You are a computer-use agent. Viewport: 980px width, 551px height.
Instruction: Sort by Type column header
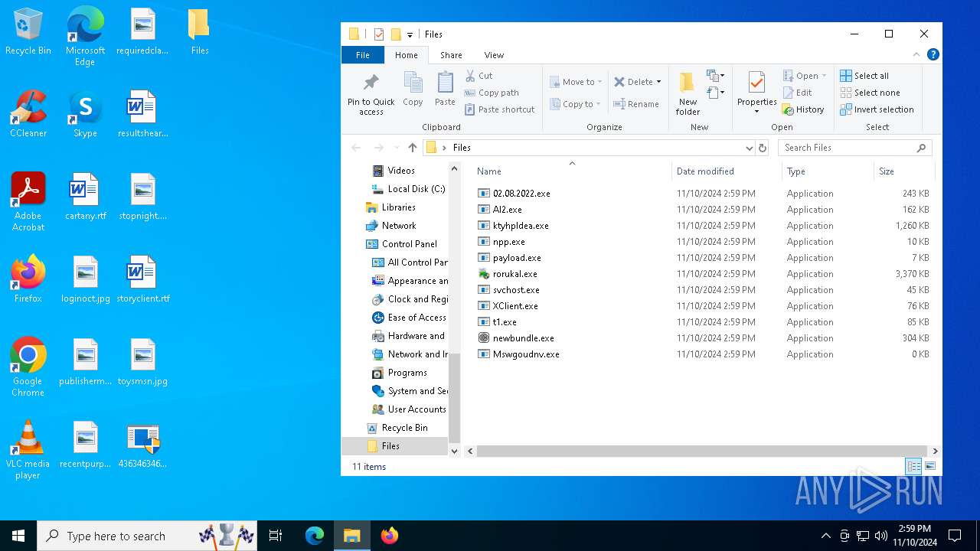[828, 171]
